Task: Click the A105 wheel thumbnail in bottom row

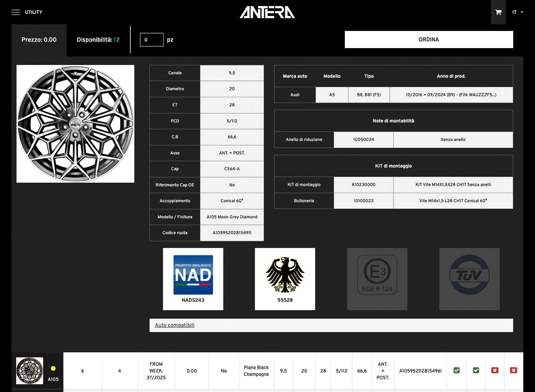Action: tap(30, 371)
